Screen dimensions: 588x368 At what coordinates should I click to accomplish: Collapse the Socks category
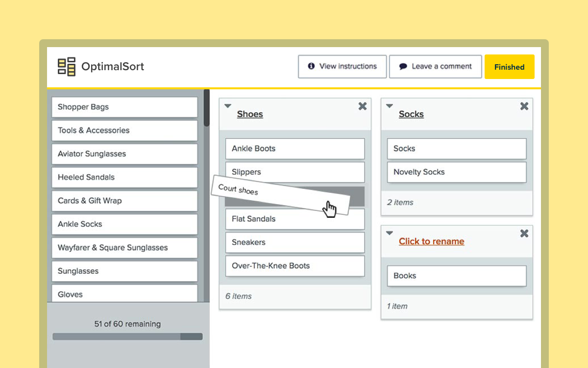coord(389,105)
